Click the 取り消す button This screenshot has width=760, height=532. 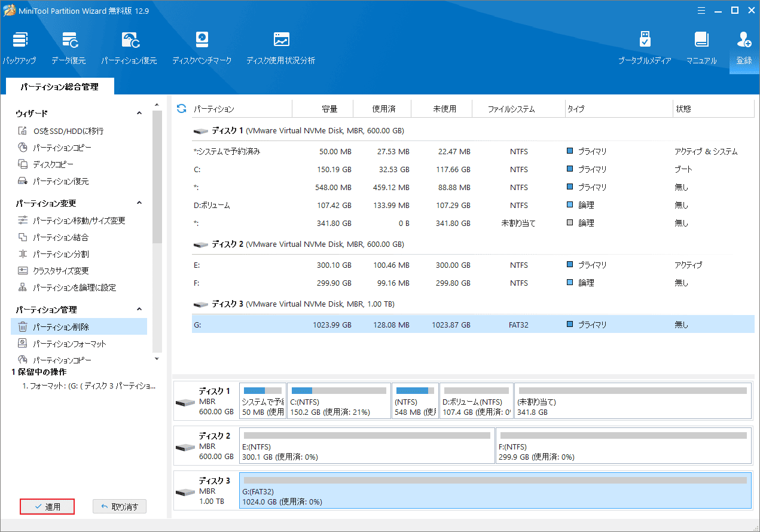click(120, 507)
